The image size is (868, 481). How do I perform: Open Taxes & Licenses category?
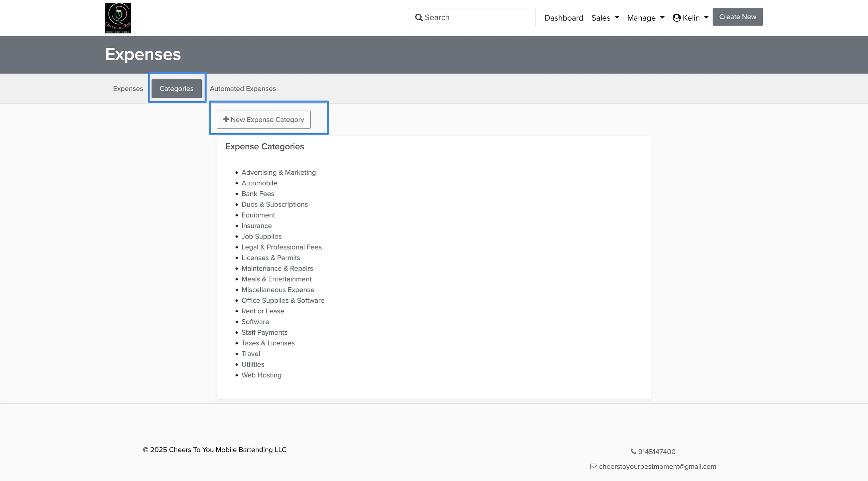coord(268,343)
